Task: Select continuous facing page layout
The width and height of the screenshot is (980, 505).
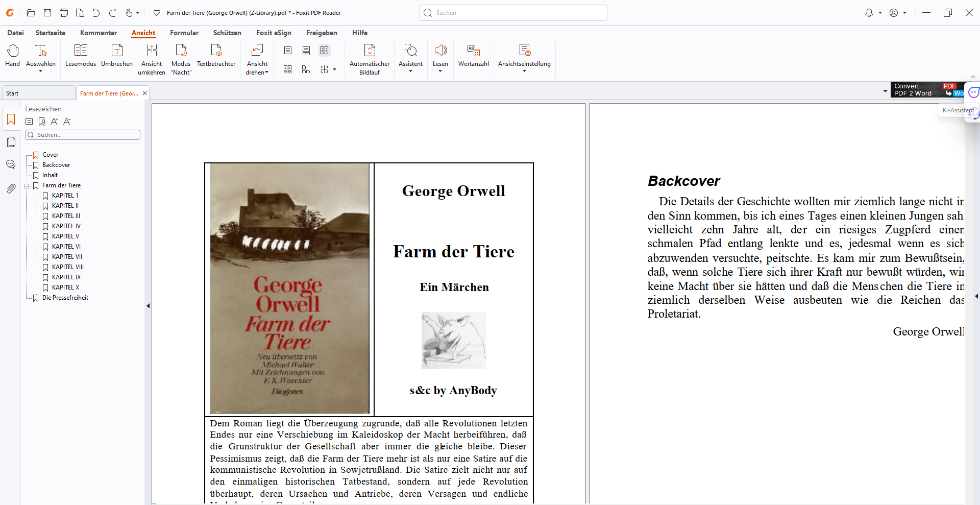Action: pos(288,69)
